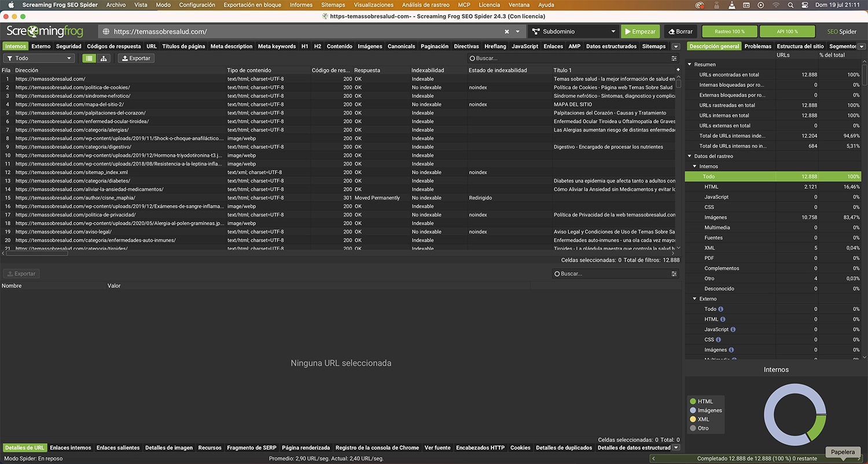Click info icon next to Externo Imágenes
Viewport: 868px width, 464px height.
(732, 350)
